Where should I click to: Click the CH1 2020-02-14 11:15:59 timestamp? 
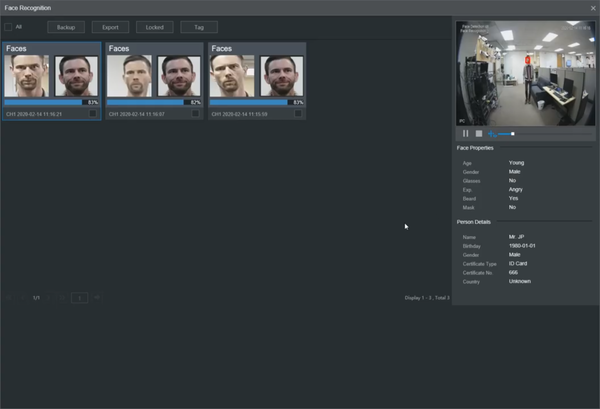click(x=240, y=114)
